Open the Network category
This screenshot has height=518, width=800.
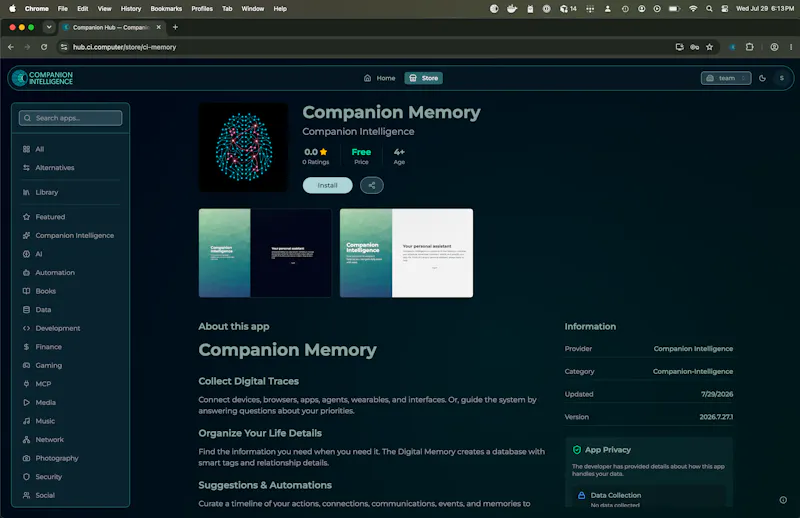tap(70, 439)
